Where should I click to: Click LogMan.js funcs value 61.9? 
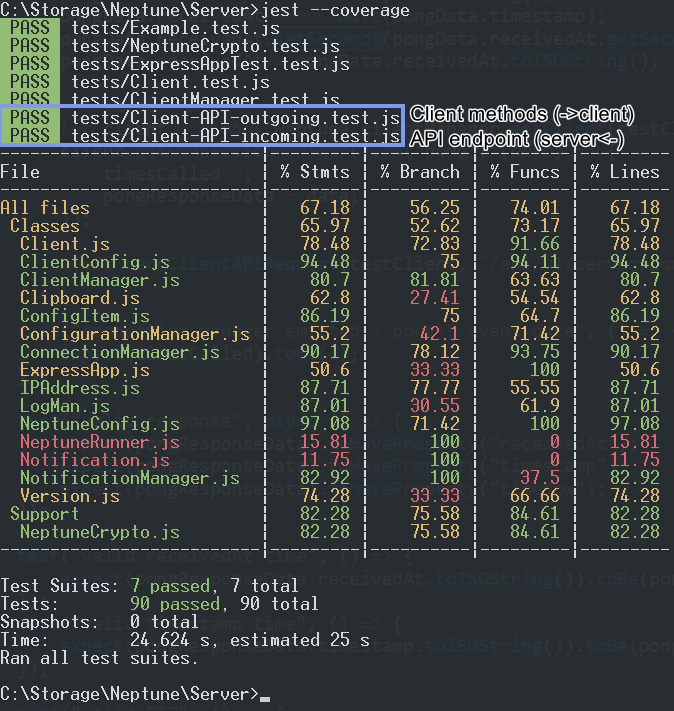coord(540,406)
